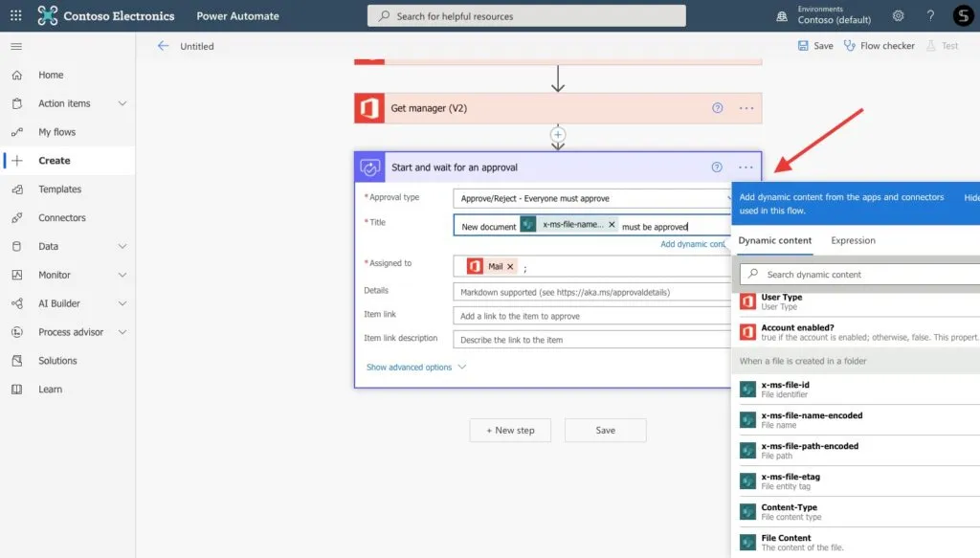Open the Approval type dropdown

point(591,198)
